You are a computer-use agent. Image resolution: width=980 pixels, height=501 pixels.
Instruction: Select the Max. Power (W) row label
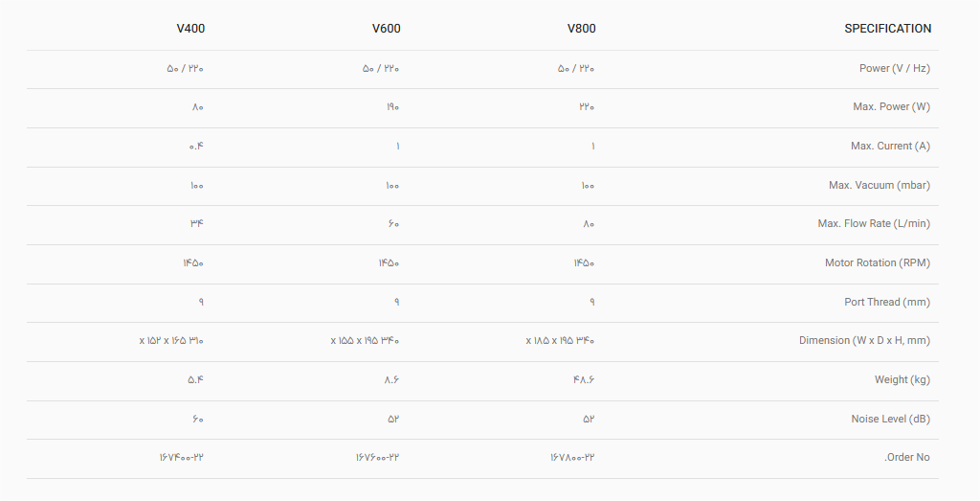tap(891, 106)
